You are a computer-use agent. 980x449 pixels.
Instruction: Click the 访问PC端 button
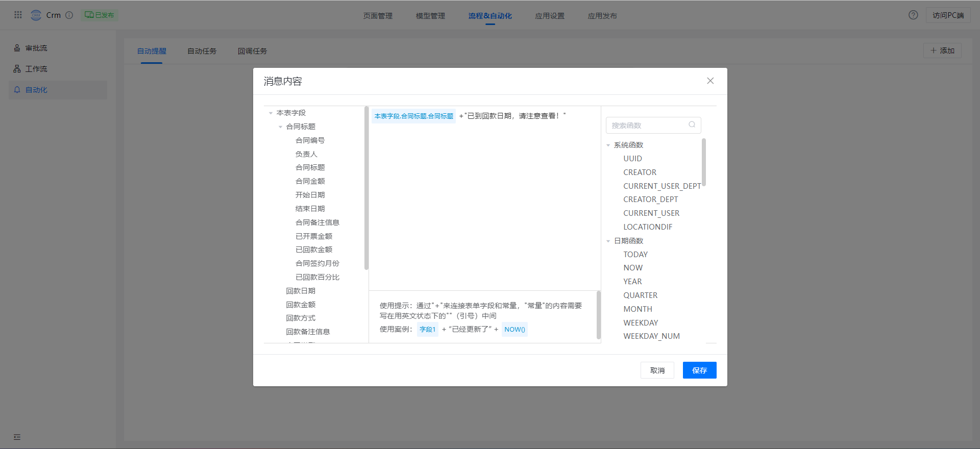[x=948, y=15]
